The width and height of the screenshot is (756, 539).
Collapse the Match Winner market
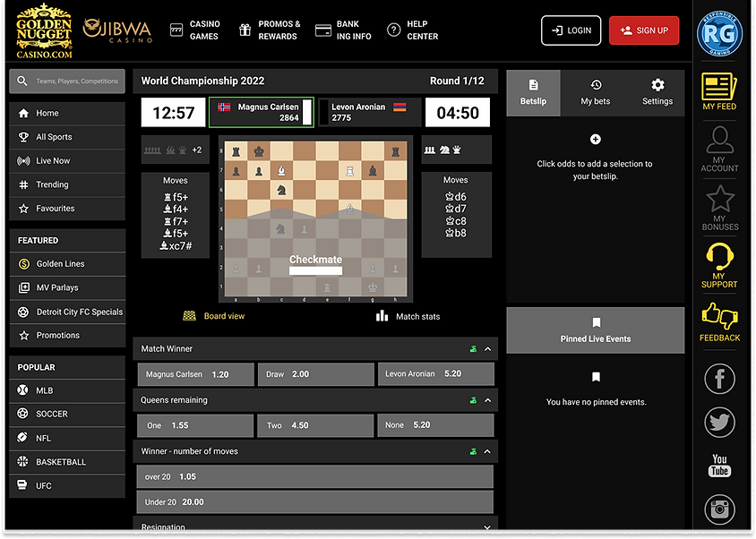click(487, 349)
